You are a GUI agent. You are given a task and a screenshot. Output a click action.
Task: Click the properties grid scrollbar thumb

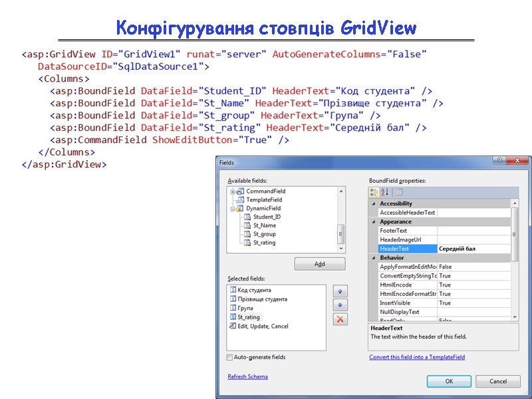click(515, 235)
